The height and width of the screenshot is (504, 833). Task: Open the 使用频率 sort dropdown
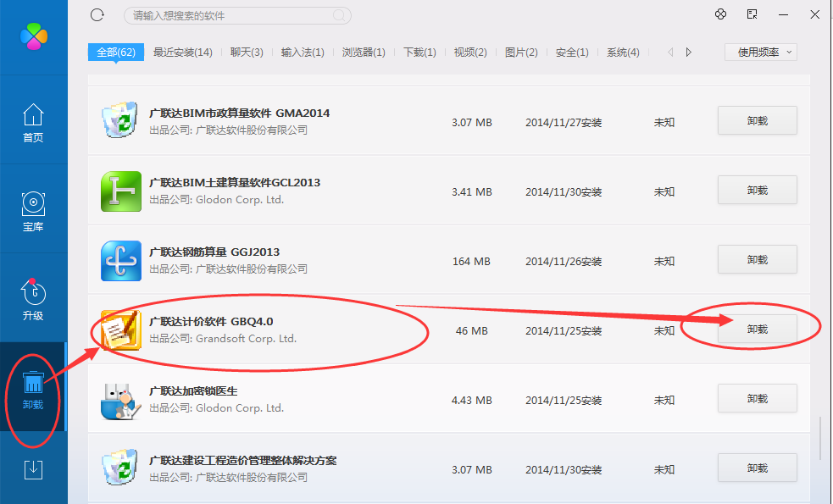coord(761,52)
